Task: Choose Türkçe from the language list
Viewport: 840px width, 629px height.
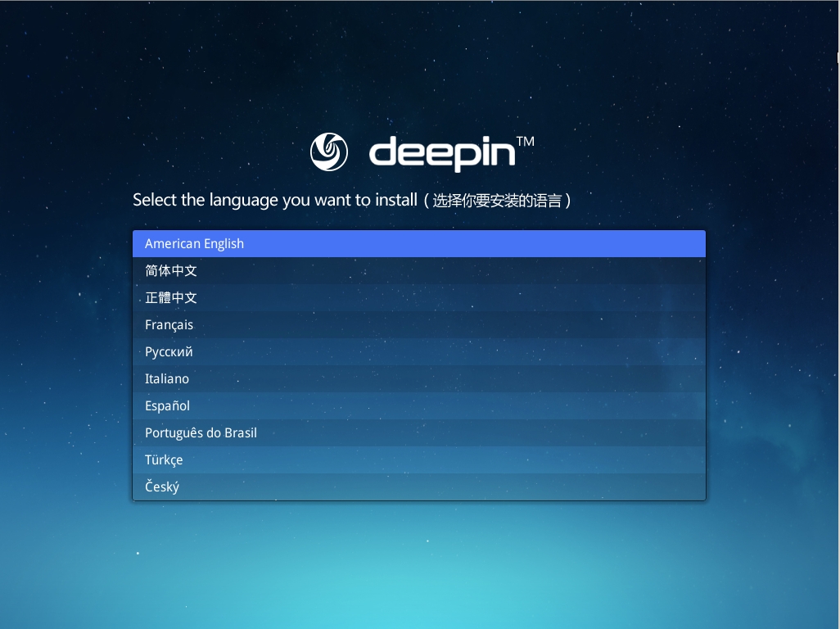Action: coord(418,459)
